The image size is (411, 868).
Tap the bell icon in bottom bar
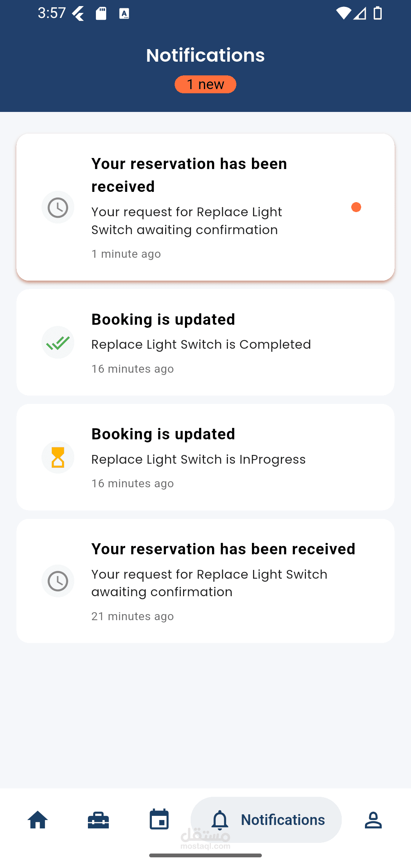click(220, 820)
